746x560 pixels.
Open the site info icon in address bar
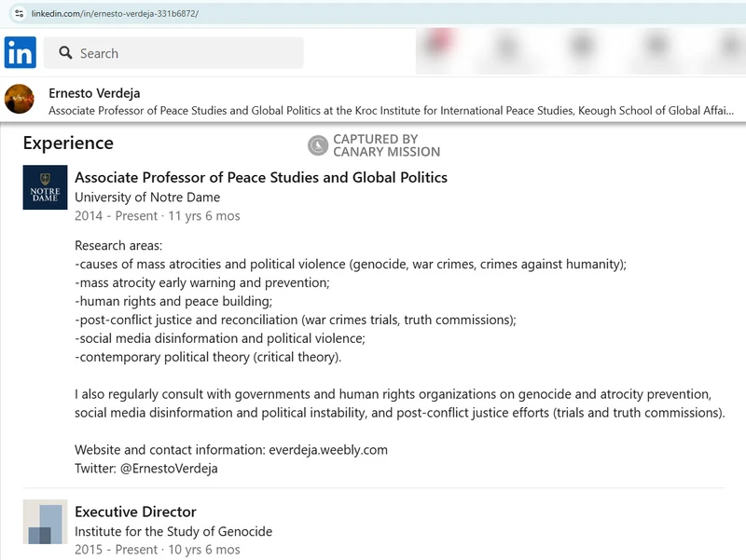(x=19, y=13)
